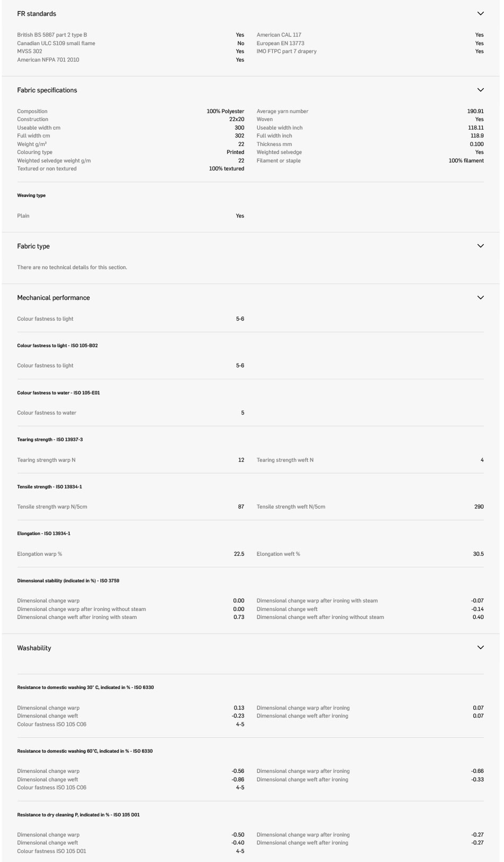
Task: Click the Elongation - ISO 13934-1 subheading
Action: pyautogui.click(x=44, y=533)
